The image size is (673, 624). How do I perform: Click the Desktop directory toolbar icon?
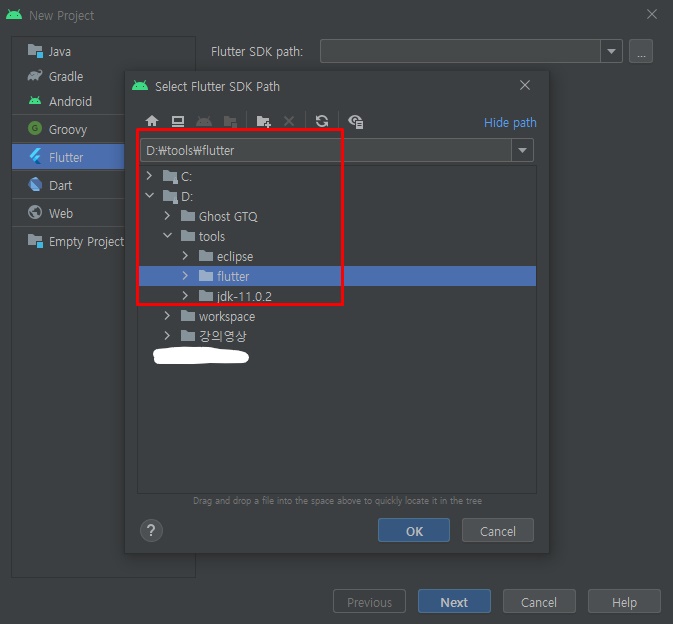[x=178, y=121]
